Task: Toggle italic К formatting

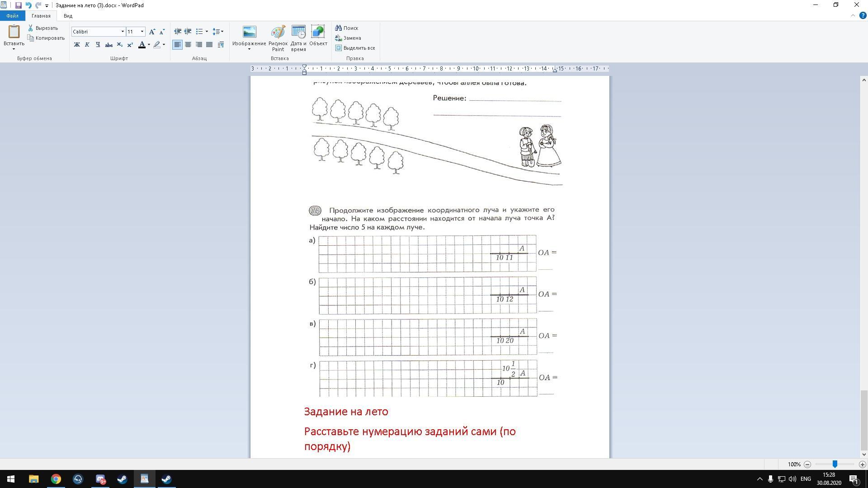Action: click(x=87, y=45)
